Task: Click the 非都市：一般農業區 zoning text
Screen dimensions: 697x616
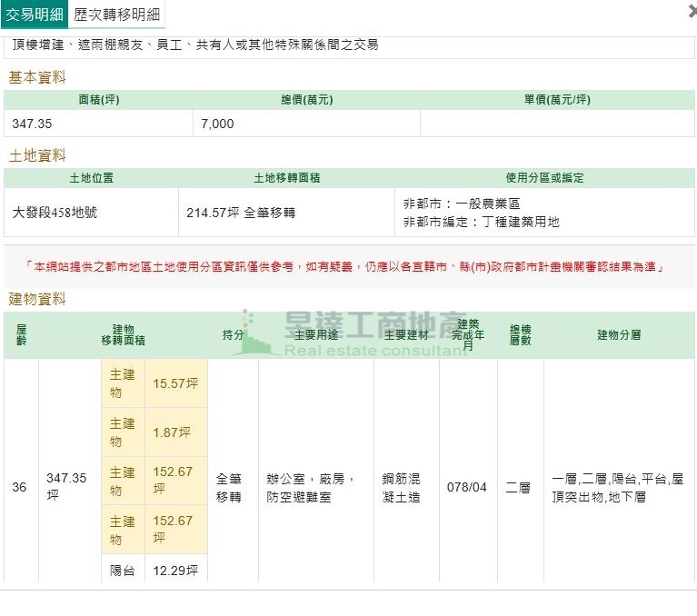Action: [x=462, y=204]
